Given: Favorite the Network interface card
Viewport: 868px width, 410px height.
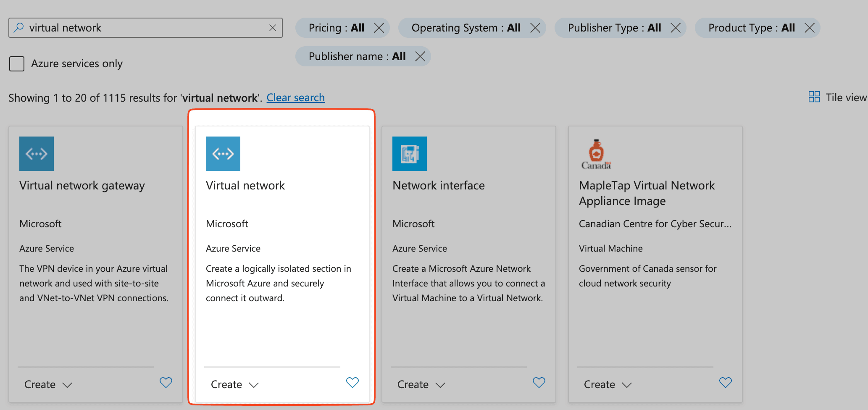Looking at the screenshot, I should click(539, 383).
